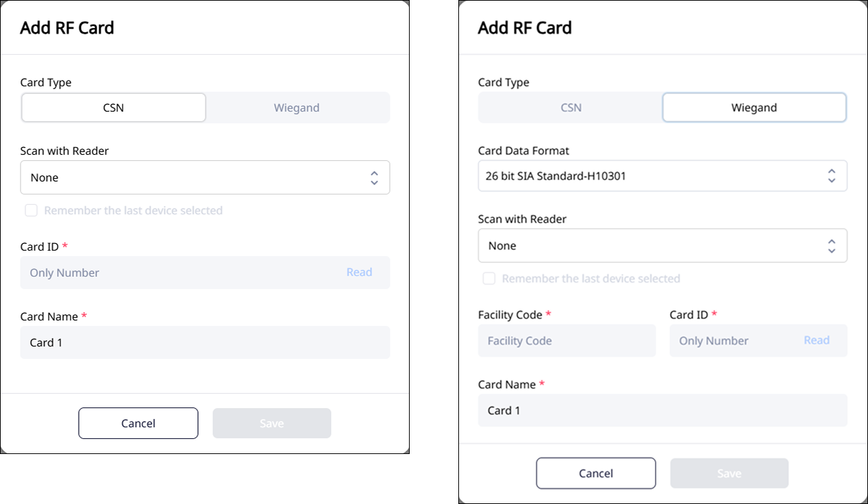Select CSN card type in left dialog
Viewport: 868px width, 504px height.
[x=114, y=108]
